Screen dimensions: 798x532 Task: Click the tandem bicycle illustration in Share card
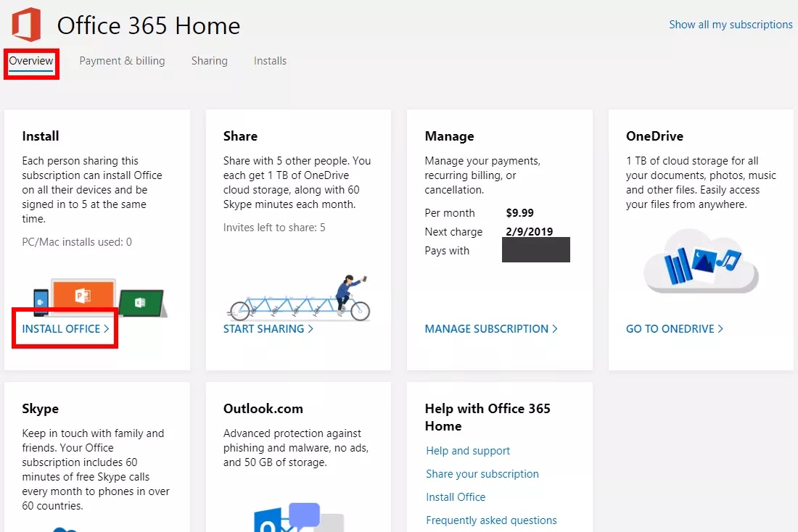(298, 298)
